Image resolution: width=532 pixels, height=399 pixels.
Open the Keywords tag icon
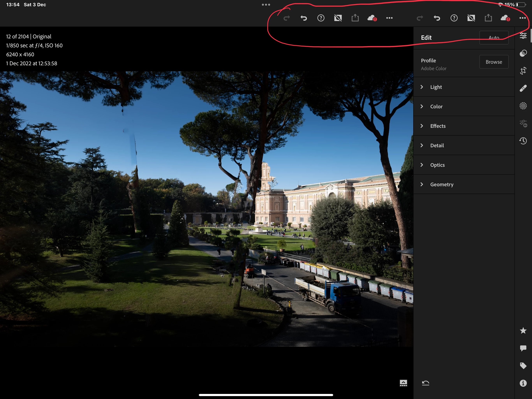pyautogui.click(x=523, y=366)
